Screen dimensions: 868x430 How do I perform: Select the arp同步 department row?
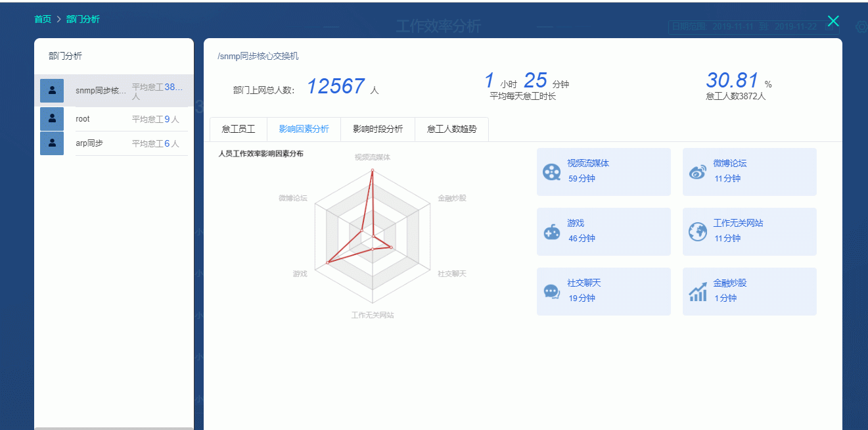(x=125, y=143)
